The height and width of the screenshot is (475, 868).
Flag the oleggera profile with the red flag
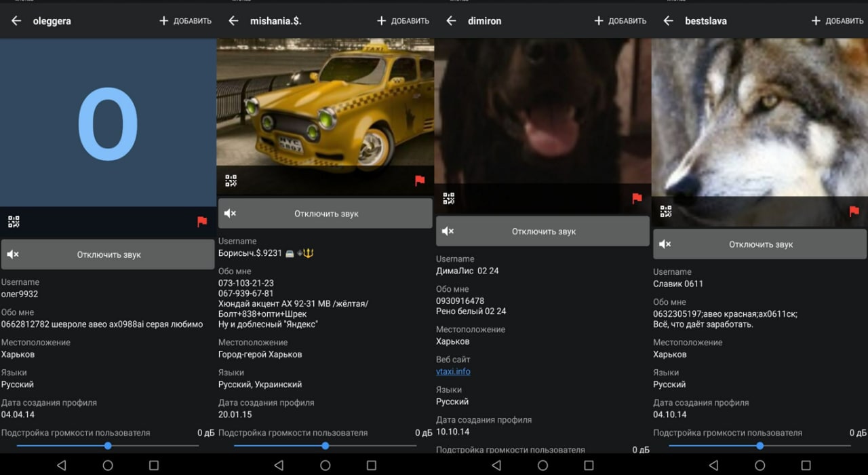coord(202,221)
